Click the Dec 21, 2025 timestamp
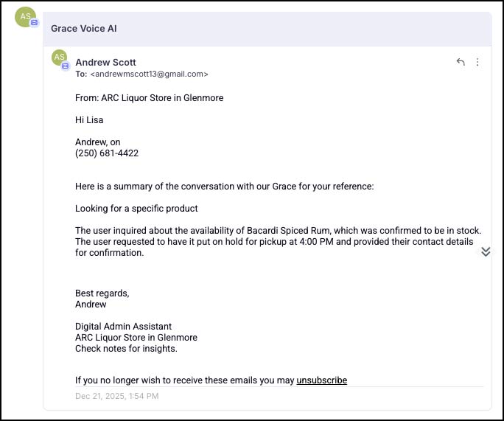Viewport: 504px width, 421px height. (x=116, y=396)
